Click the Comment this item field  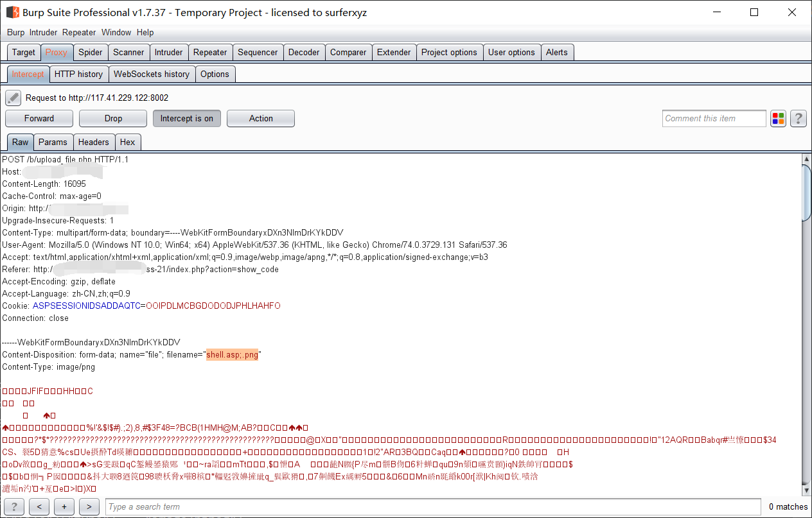714,118
